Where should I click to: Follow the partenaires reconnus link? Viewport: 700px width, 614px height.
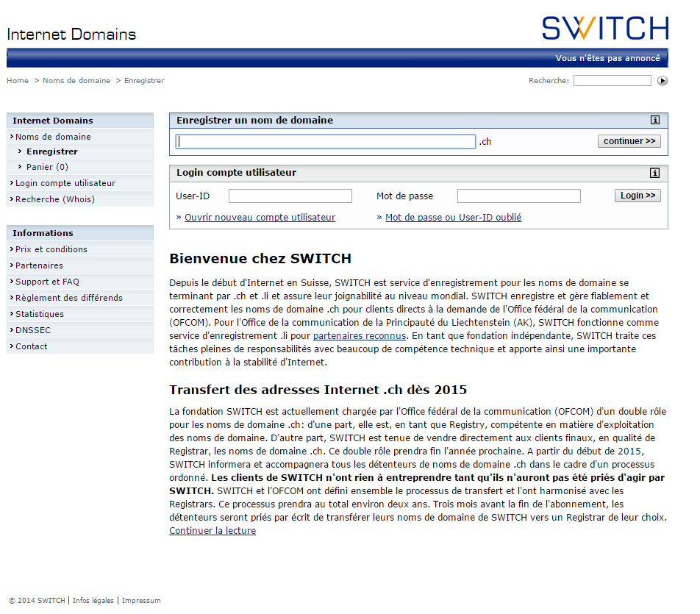360,336
